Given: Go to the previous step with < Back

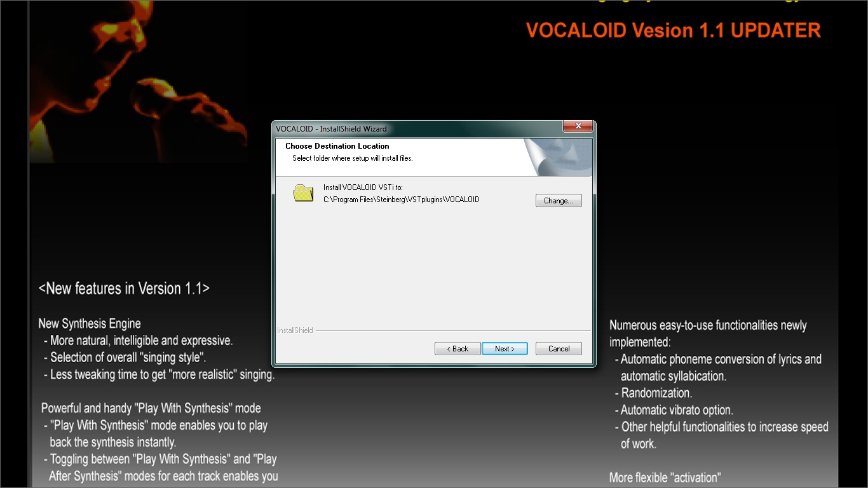Looking at the screenshot, I should tap(458, 349).
